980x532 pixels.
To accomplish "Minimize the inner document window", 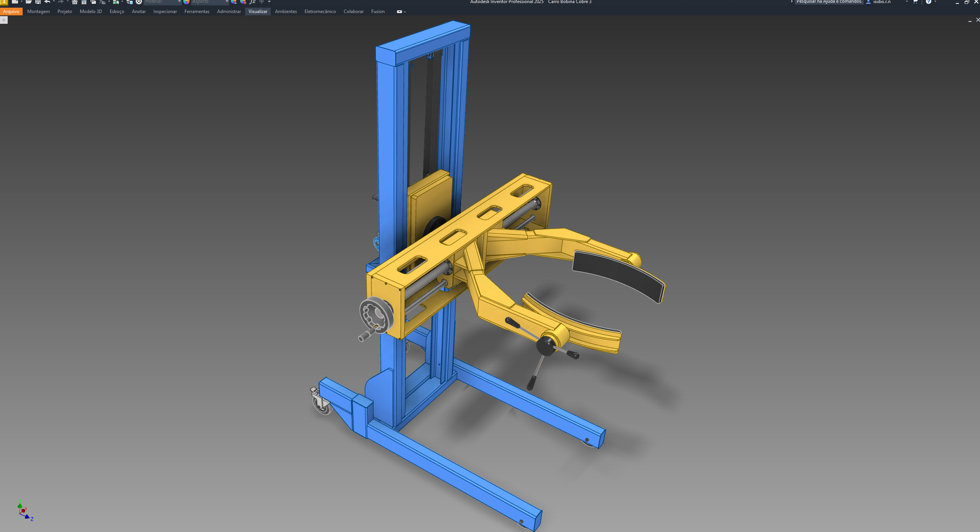I will pos(970,20).
